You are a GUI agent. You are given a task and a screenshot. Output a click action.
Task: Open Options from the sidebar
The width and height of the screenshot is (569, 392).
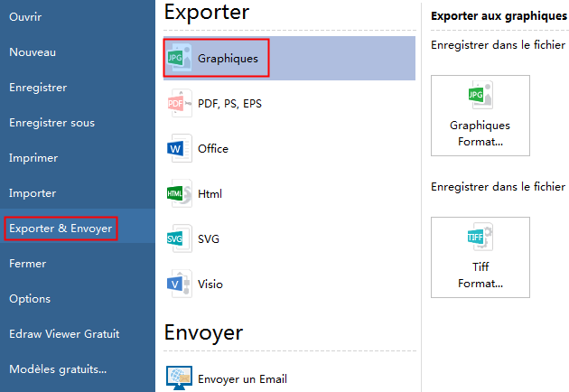(30, 299)
